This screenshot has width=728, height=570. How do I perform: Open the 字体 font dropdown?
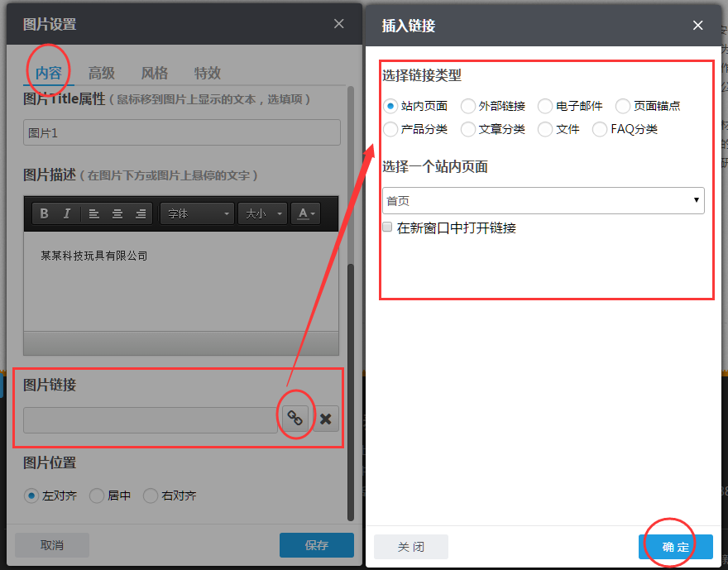tap(196, 213)
